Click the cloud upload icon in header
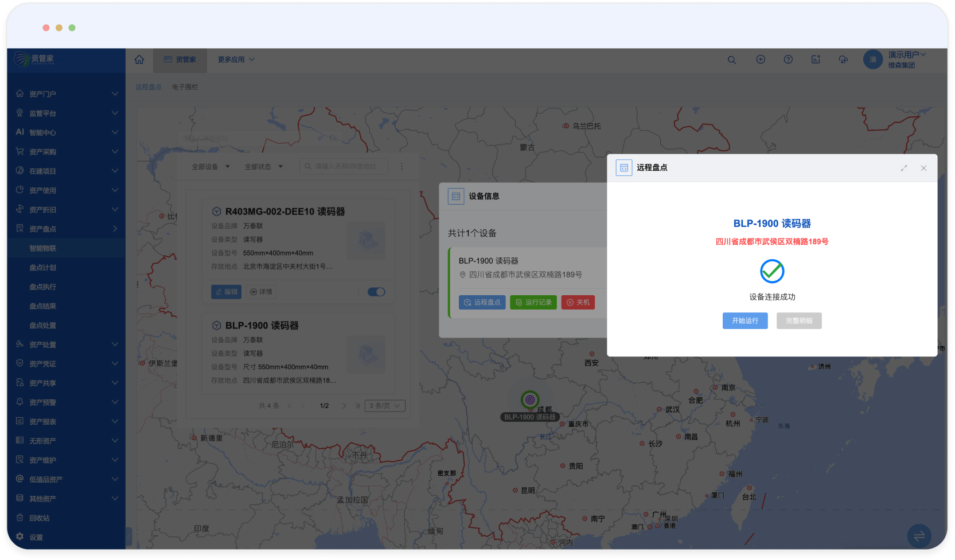Viewport: 955px width, 560px height. (x=843, y=60)
